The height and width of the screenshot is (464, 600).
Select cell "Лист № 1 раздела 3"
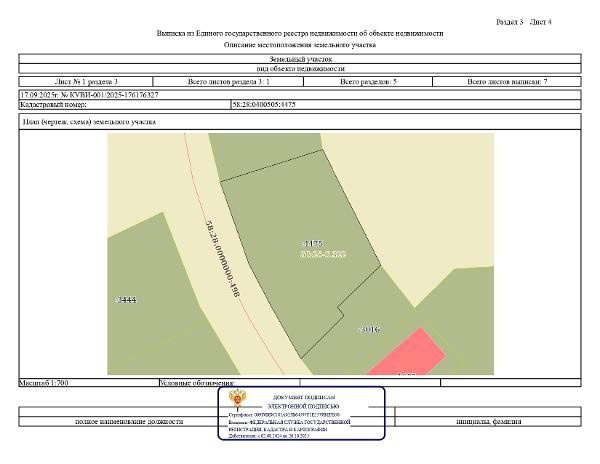(x=86, y=81)
